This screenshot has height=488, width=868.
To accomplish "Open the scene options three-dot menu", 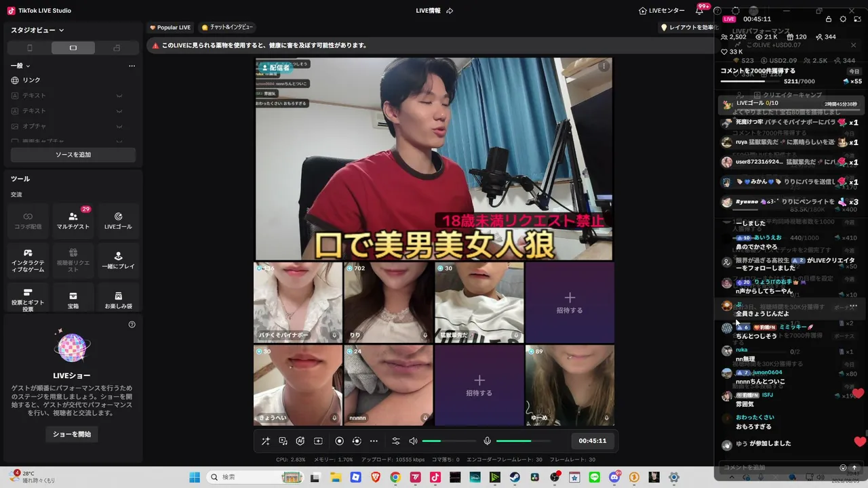I will click(132, 66).
